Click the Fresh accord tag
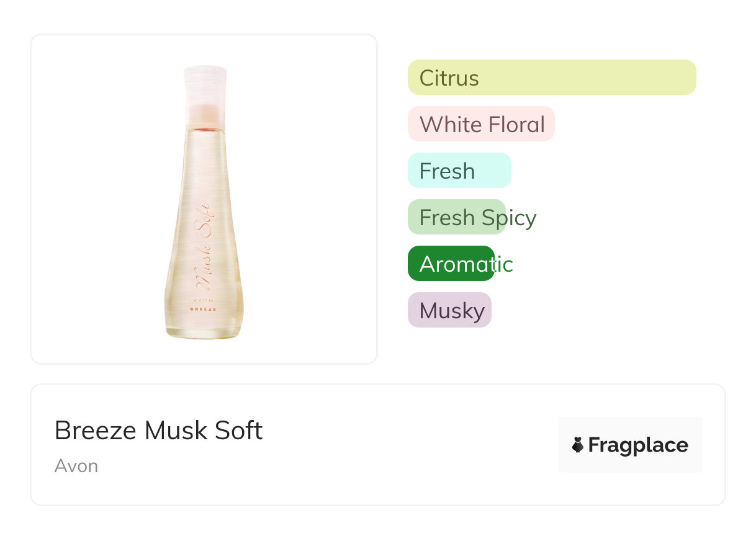This screenshot has height=536, width=756. pyautogui.click(x=459, y=171)
